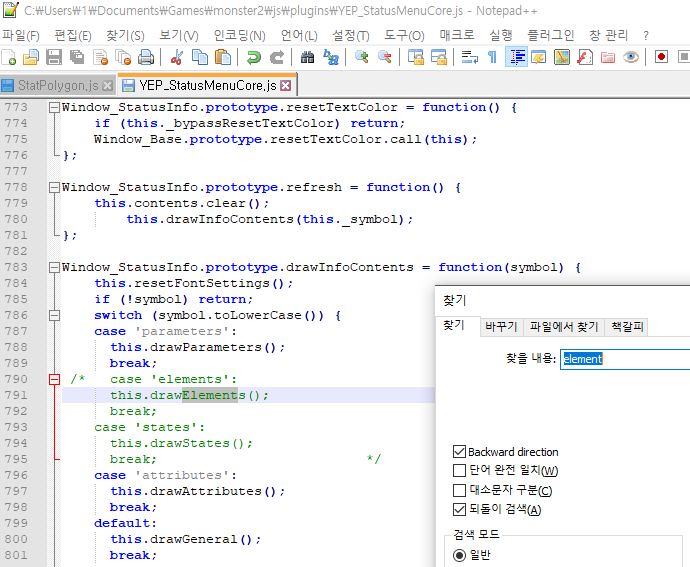Close the StatPolygon.js tab
690x567 pixels.
point(107,86)
